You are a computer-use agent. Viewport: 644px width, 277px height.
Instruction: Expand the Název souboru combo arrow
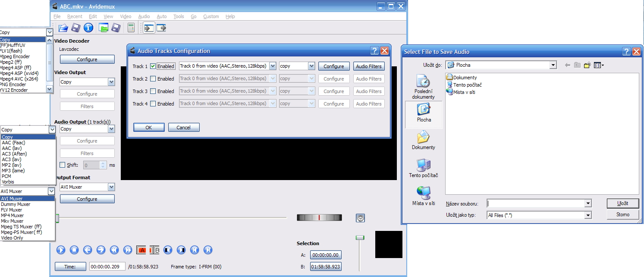pyautogui.click(x=587, y=203)
